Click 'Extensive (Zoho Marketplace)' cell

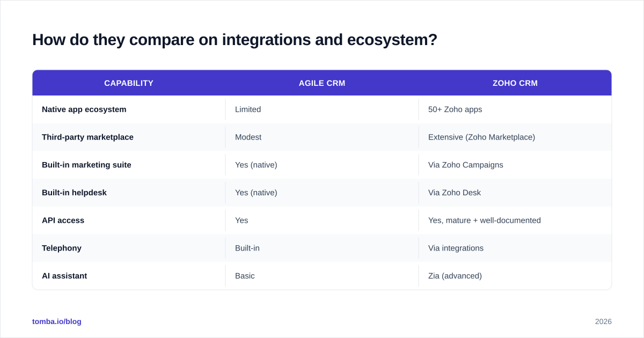(x=481, y=137)
